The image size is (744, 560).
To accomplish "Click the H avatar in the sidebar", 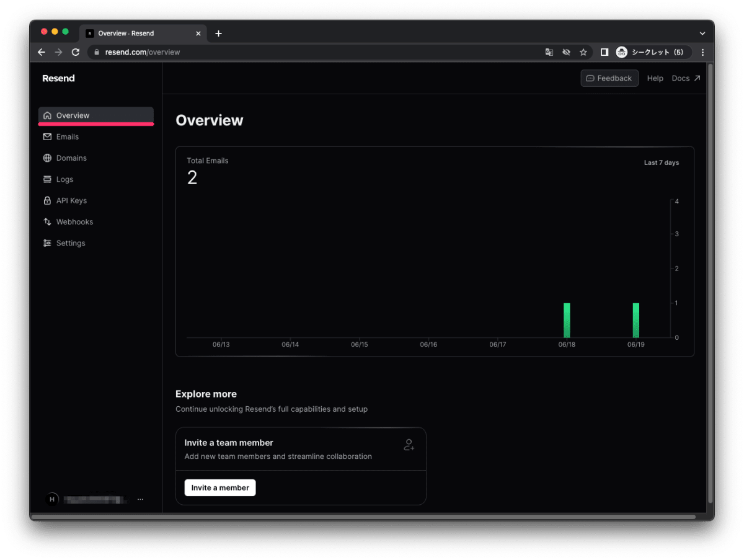I will click(52, 499).
